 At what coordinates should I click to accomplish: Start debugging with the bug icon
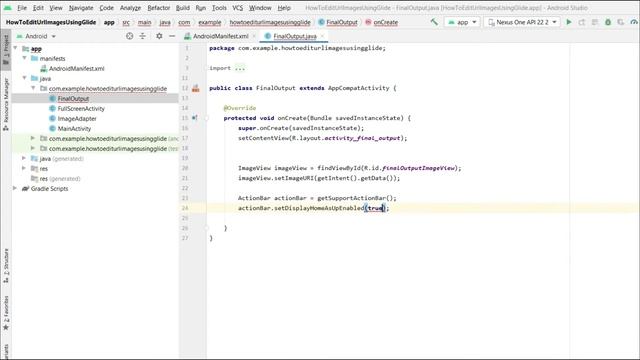(608, 22)
